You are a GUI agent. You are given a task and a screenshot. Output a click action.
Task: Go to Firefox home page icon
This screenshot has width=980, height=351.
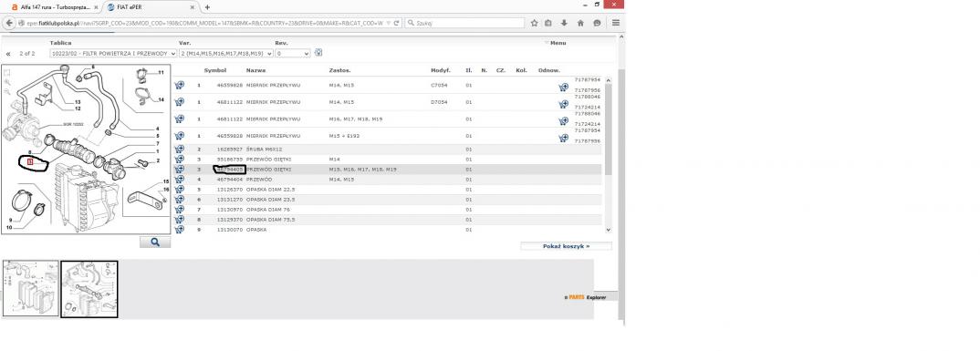(580, 23)
